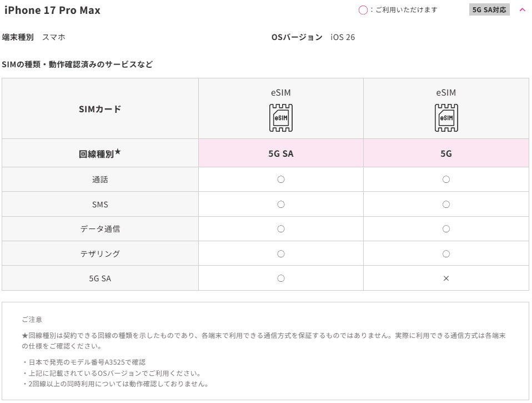Screen dimensions: 532x403
Task: Click the 5G SA対応 badge
Action: coord(489,10)
